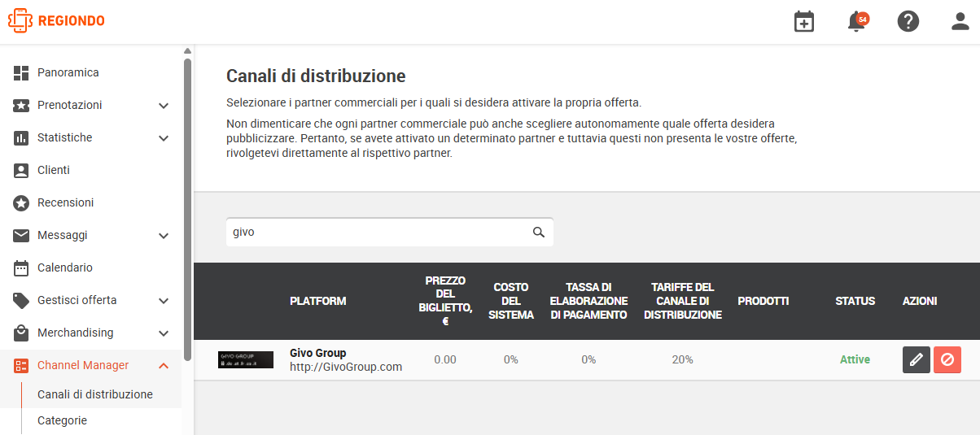980x435 pixels.
Task: Click the COSTO DEL SISTEMA column header
Action: [x=511, y=301]
